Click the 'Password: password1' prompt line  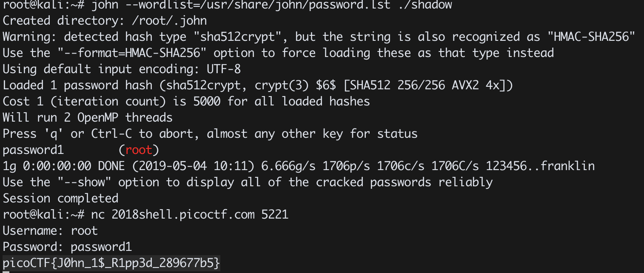67,247
